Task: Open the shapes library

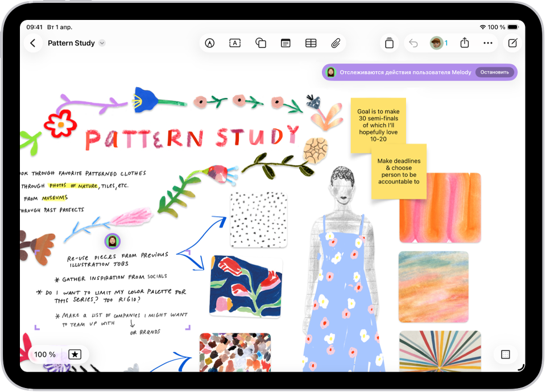Action: 260,43
